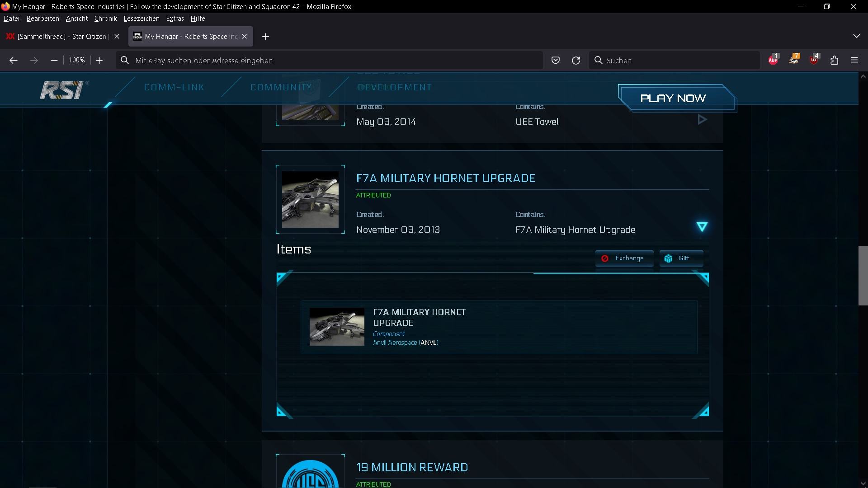This screenshot has height=488, width=868.
Task: Zoom out with the minus button
Action: 54,60
